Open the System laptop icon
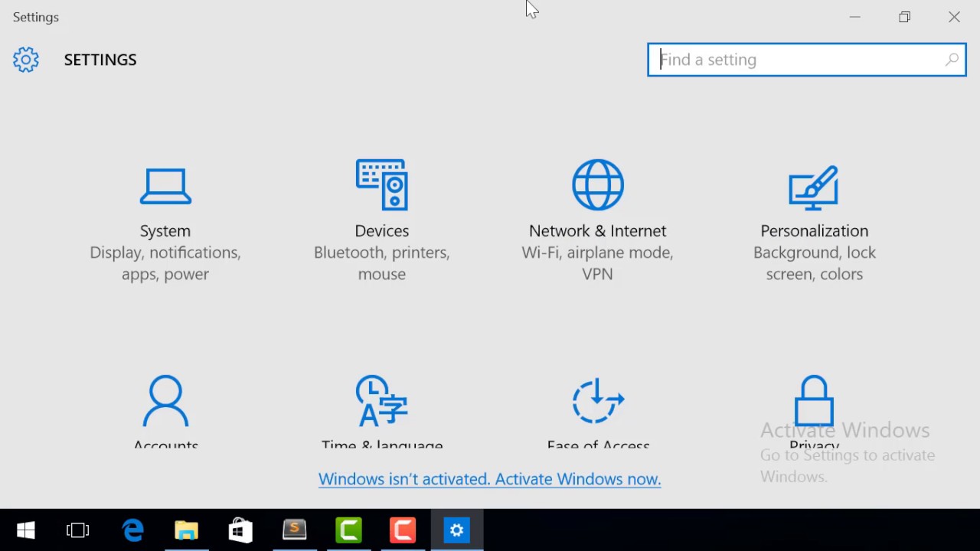Viewport: 980px width, 551px height. pyautogui.click(x=165, y=187)
